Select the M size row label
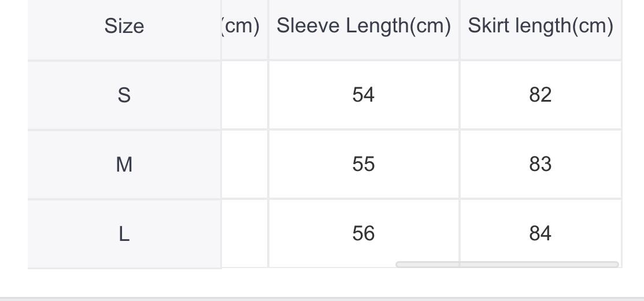This screenshot has width=644, height=301. pos(124,165)
